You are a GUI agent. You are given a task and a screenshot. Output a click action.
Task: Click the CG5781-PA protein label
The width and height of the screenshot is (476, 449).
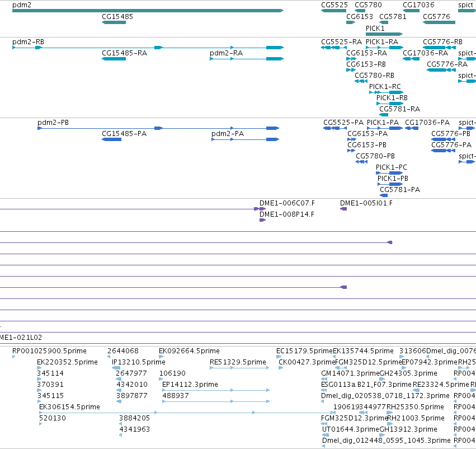coord(400,190)
